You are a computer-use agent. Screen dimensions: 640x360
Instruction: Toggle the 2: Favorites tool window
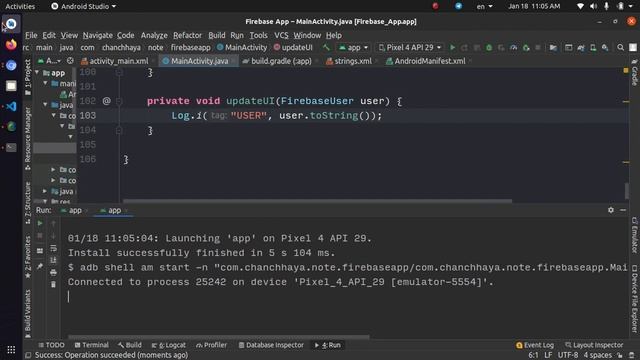pos(28,257)
